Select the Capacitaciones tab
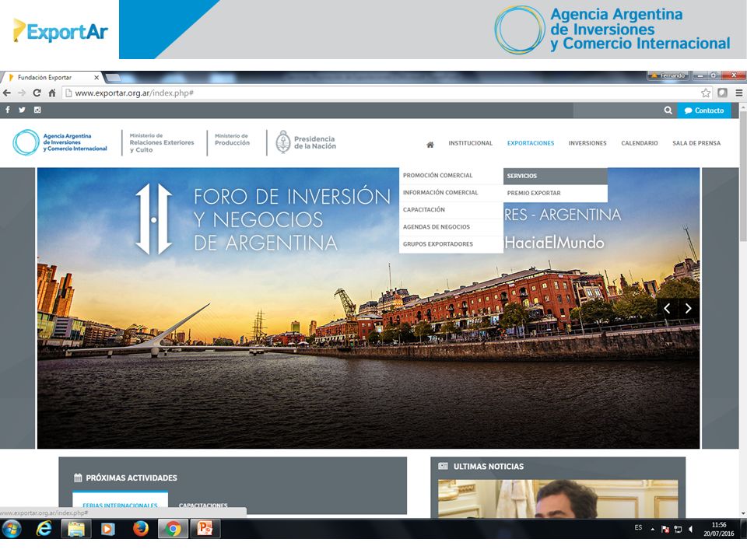The height and width of the screenshot is (560, 747). 203,506
